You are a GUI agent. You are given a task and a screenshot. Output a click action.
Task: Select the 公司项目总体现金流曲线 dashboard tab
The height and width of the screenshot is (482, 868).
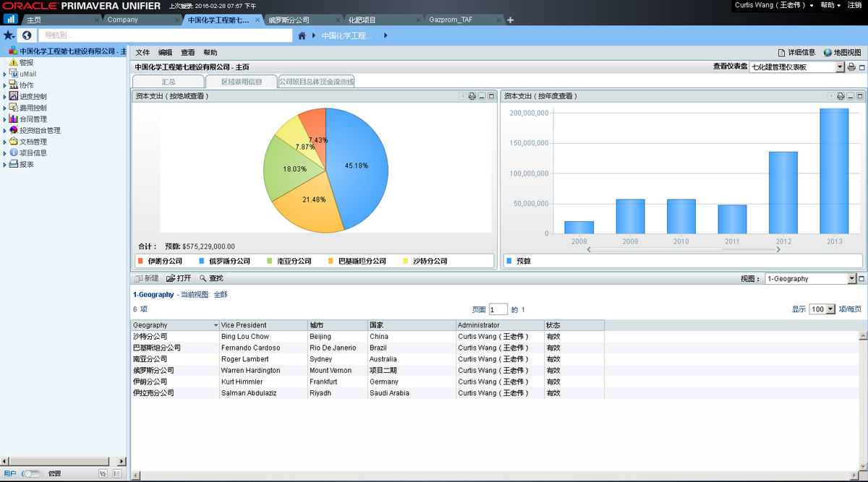[x=316, y=82]
